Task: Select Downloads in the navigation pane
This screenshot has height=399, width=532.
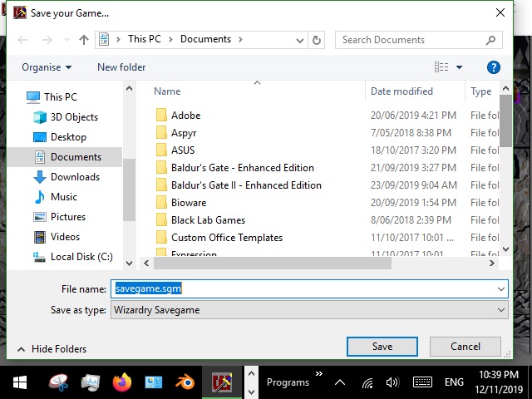Action: click(66, 177)
